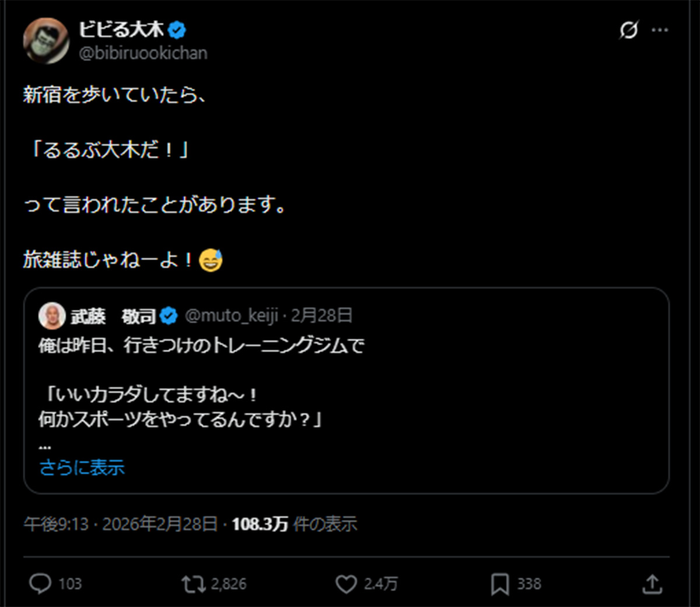
Task: Click the 2月28日 date on quoted tweet
Action: (x=321, y=316)
